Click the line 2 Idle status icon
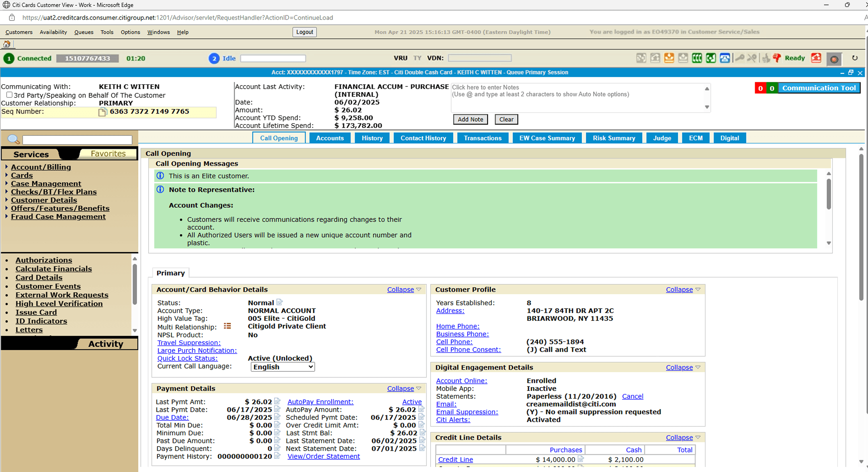The image size is (868, 472). 214,59
